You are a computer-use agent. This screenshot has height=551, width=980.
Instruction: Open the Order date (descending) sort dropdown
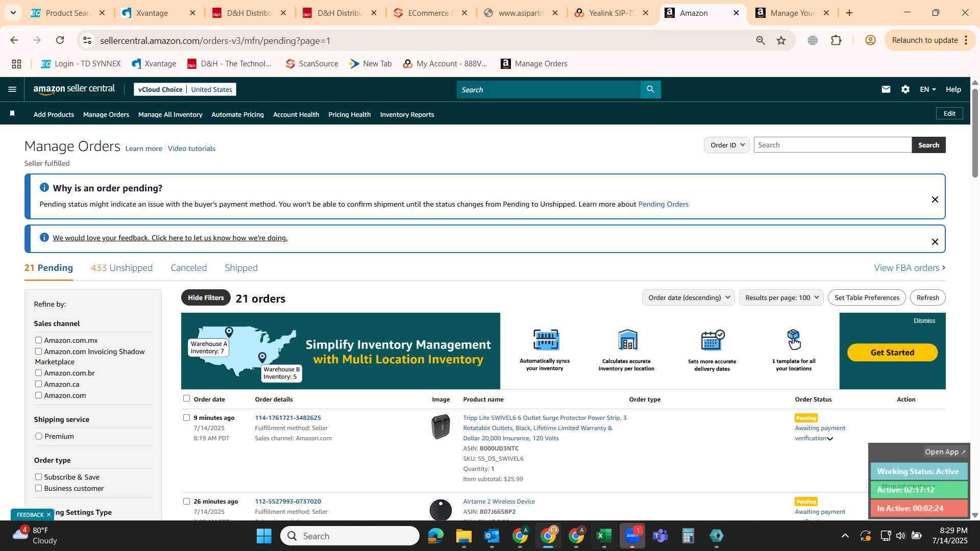pyautogui.click(x=688, y=297)
